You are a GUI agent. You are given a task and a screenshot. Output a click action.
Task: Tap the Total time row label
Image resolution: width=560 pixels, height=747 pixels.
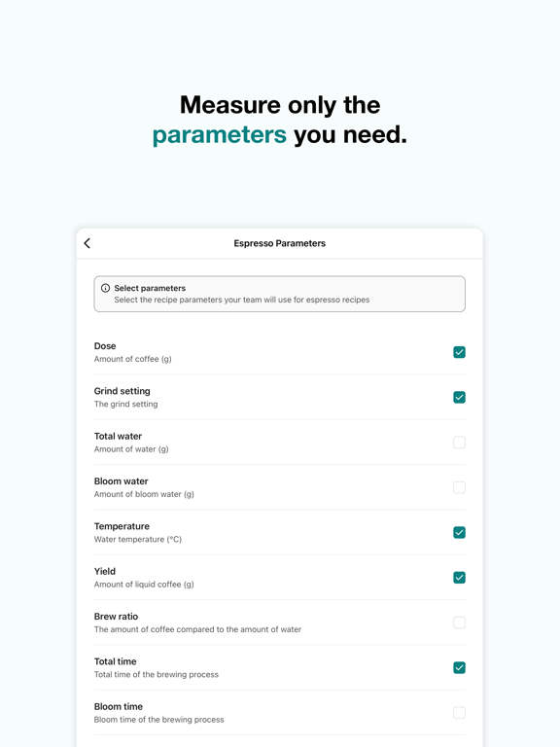116,661
